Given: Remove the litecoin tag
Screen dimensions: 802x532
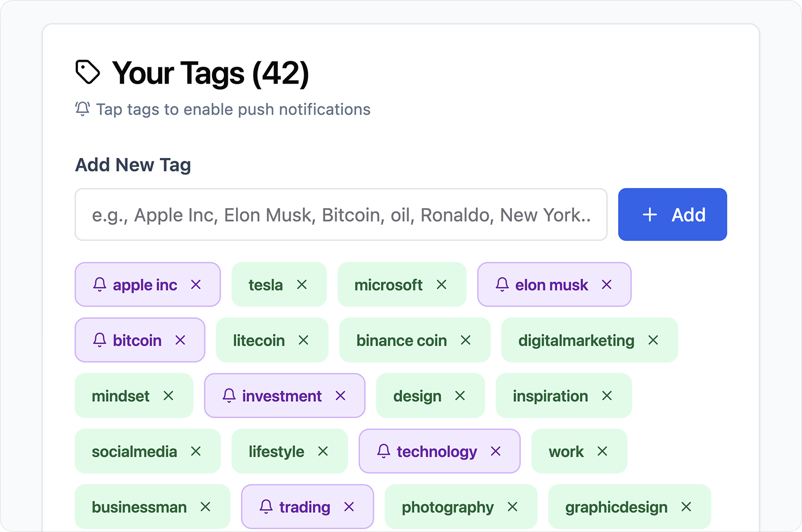Looking at the screenshot, I should click(304, 340).
